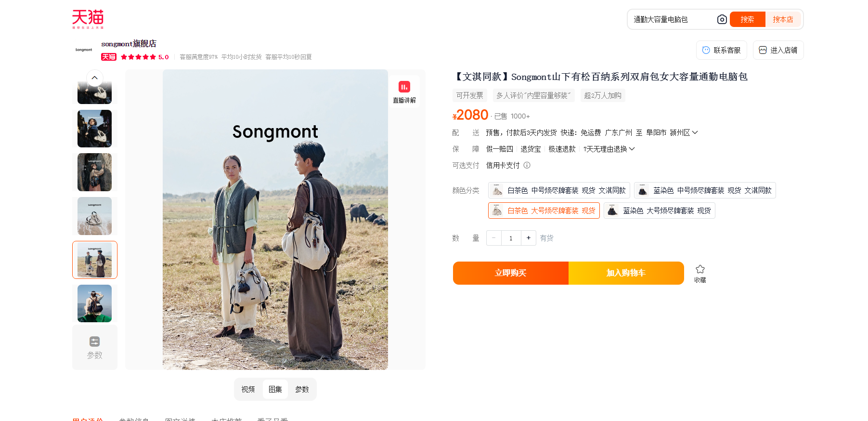Click the 立即购买 buy now button
This screenshot has height=421, width=868.
click(511, 273)
